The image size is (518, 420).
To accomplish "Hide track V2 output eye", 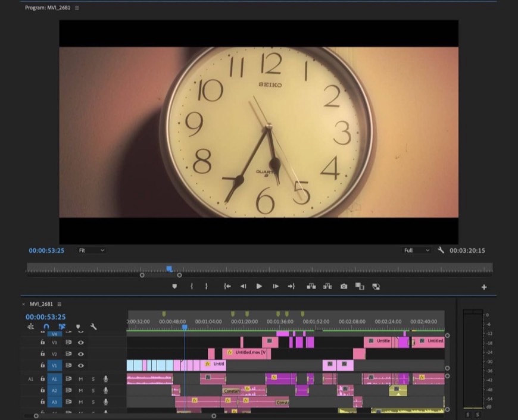I will (80, 354).
